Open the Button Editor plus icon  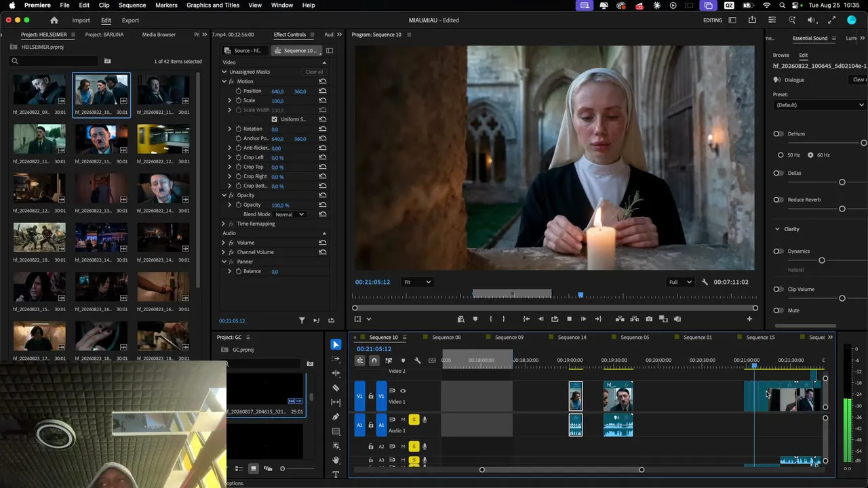coord(749,319)
